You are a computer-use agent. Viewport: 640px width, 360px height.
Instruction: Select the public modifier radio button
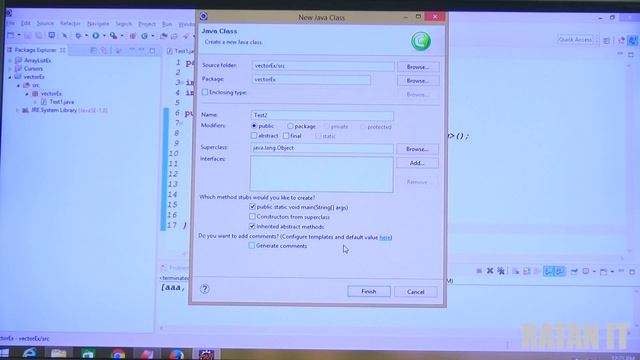coord(254,126)
